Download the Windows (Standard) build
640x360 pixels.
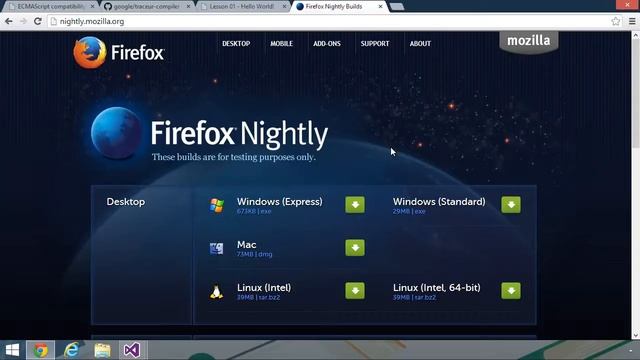coord(511,204)
